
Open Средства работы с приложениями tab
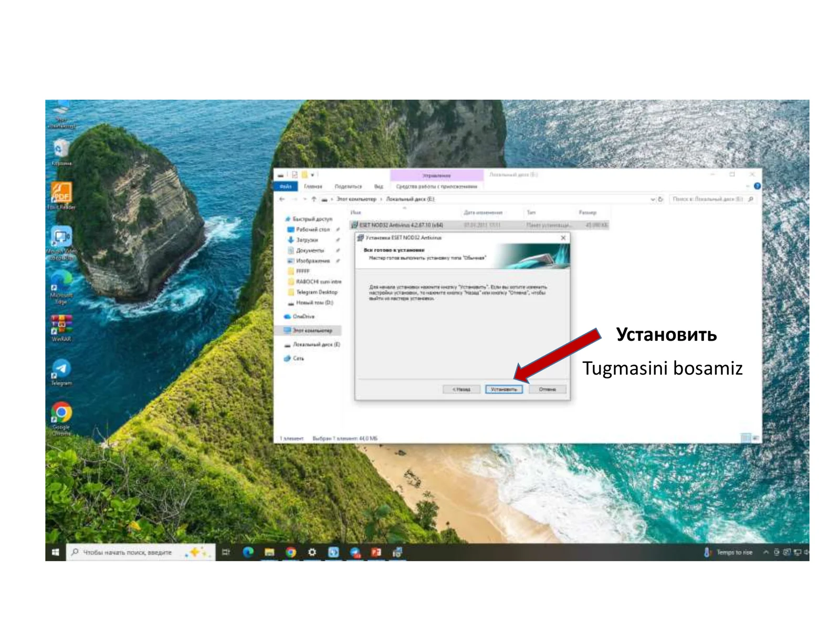pyautogui.click(x=437, y=186)
